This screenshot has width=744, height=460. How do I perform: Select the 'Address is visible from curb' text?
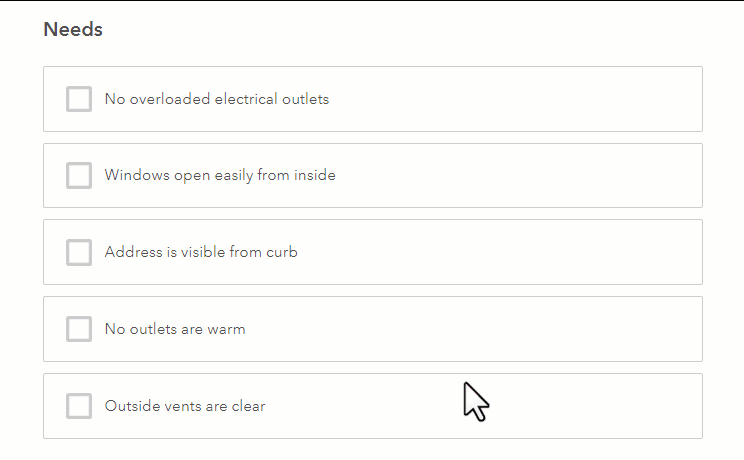[201, 252]
